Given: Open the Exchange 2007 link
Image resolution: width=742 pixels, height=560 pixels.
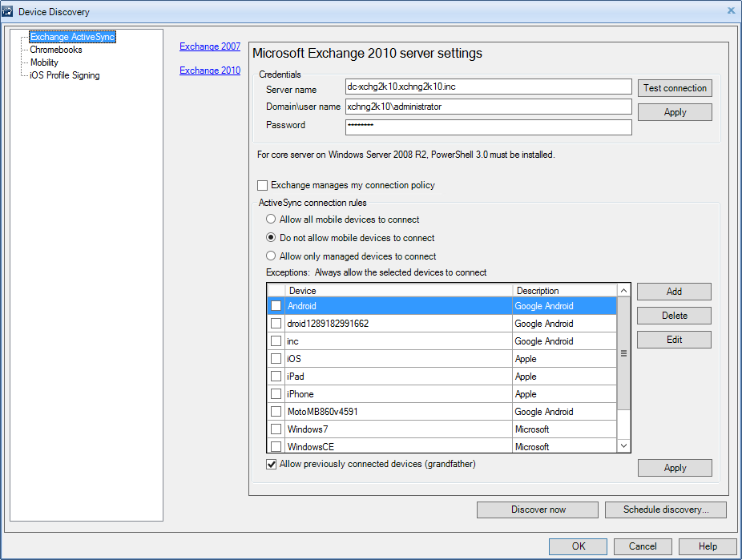Looking at the screenshot, I should pyautogui.click(x=210, y=46).
